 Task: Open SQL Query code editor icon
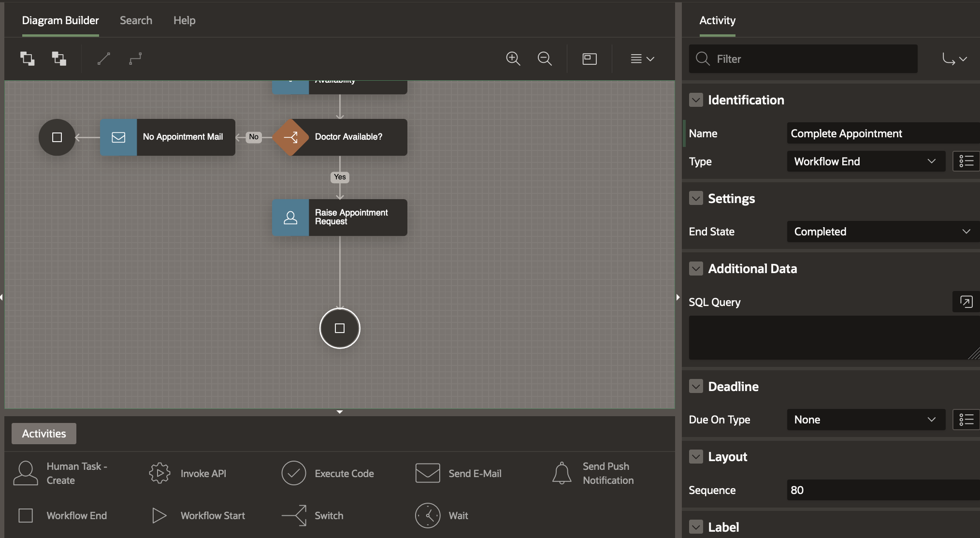point(966,302)
